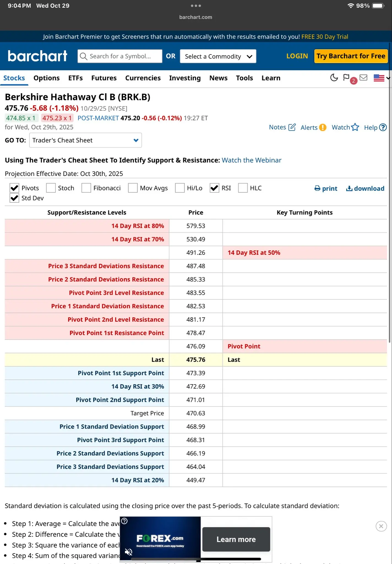
Task: Add to Watch star icon
Action: tap(355, 127)
